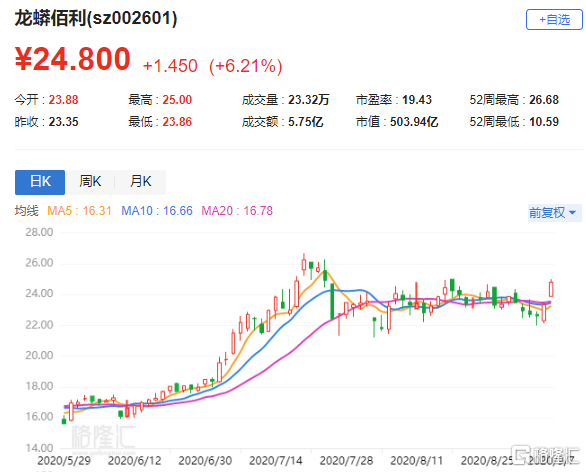Click the MA5 : 16.31 indicator label
The width and height of the screenshot is (586, 472).
(79, 211)
